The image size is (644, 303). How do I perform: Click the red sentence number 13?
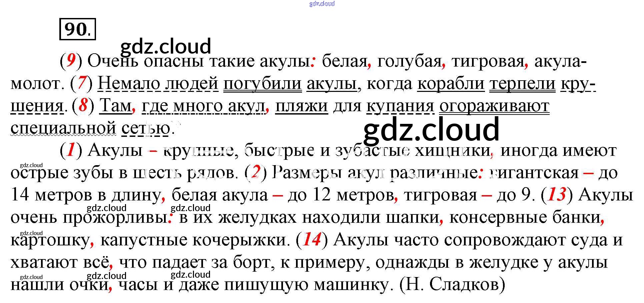coord(556,194)
